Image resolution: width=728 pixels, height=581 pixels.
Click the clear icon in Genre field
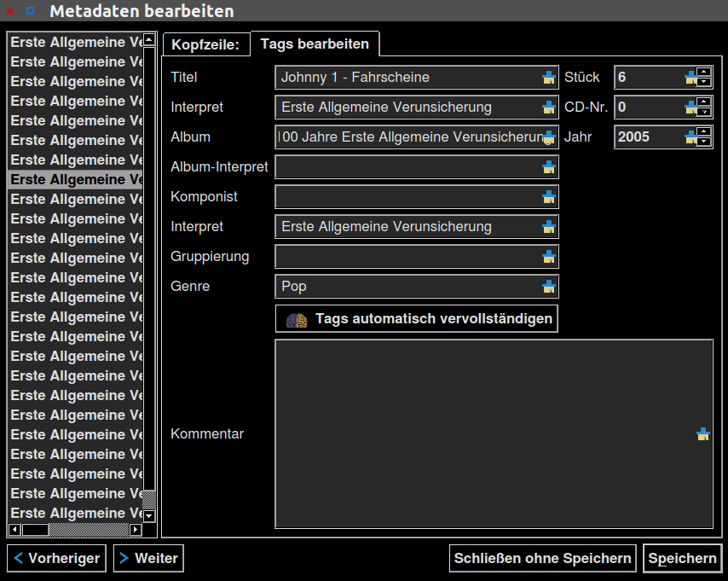click(x=548, y=287)
